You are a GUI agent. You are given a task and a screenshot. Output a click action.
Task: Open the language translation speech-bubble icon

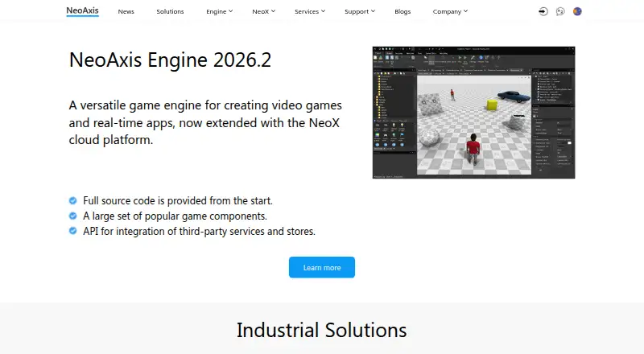(560, 11)
